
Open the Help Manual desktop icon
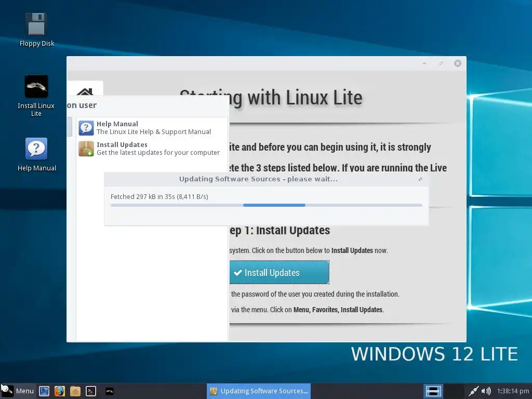[x=36, y=154]
